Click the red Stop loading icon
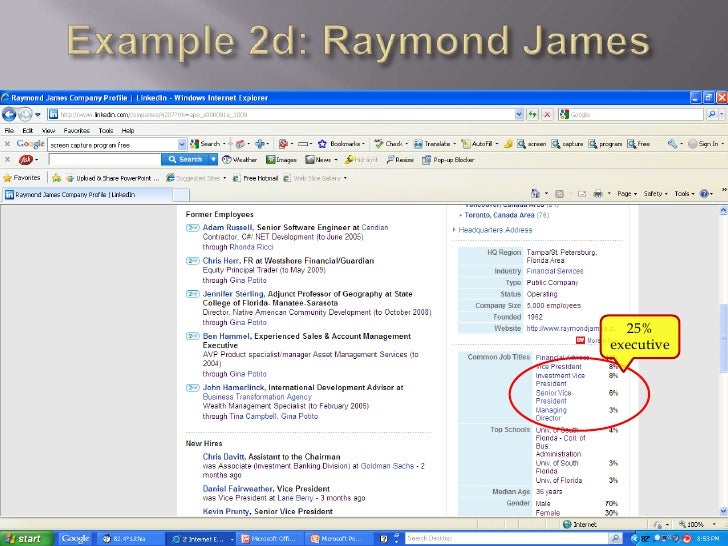The height and width of the screenshot is (546, 728). (x=547, y=114)
